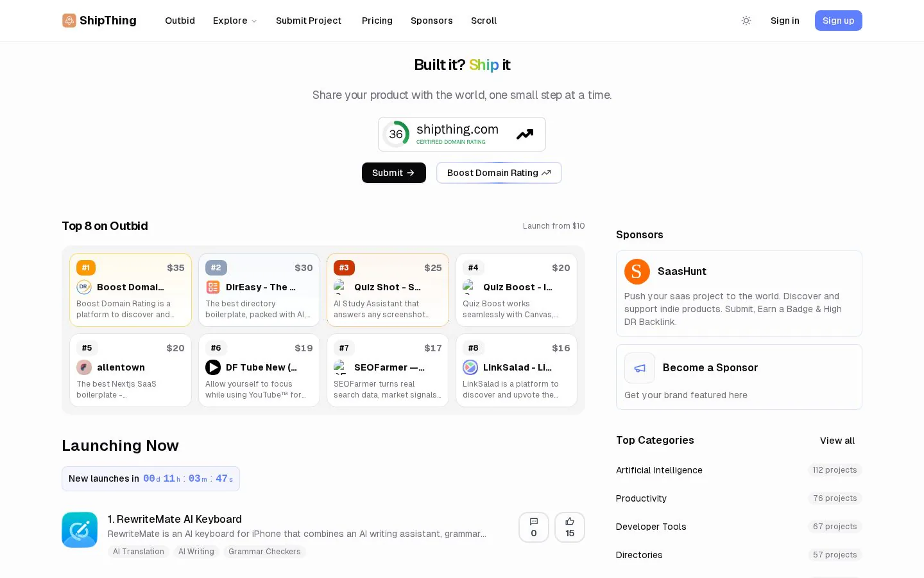Click the black Submit button

(x=394, y=173)
